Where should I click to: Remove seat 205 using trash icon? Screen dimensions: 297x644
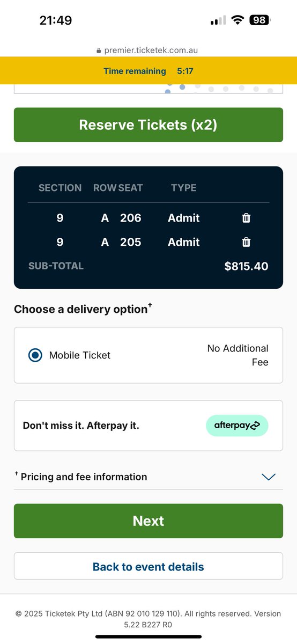pos(246,242)
